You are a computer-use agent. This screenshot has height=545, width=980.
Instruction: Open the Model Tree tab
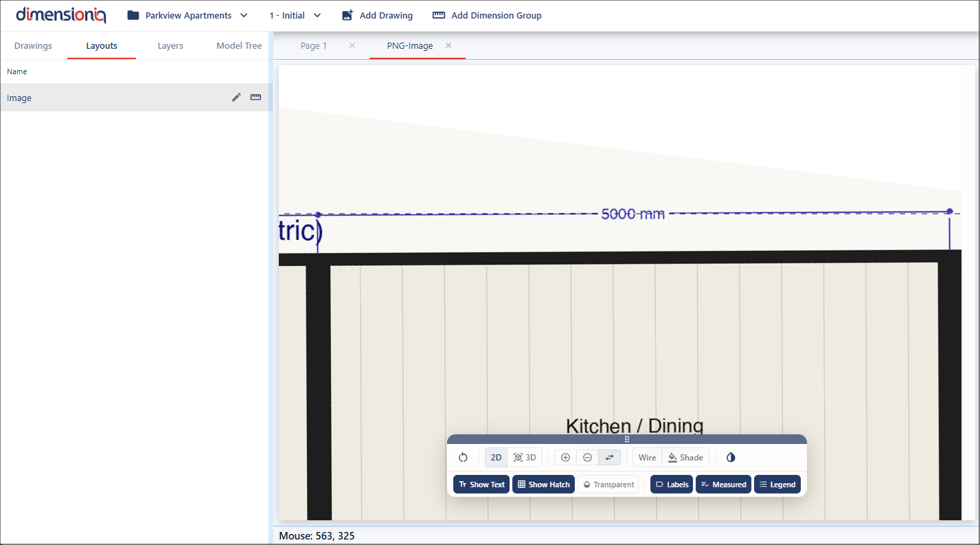[239, 46]
